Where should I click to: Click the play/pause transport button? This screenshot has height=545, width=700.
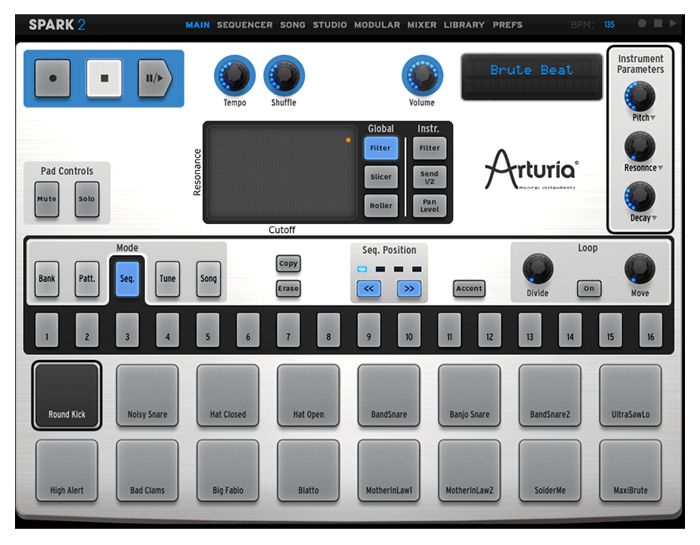point(155,78)
